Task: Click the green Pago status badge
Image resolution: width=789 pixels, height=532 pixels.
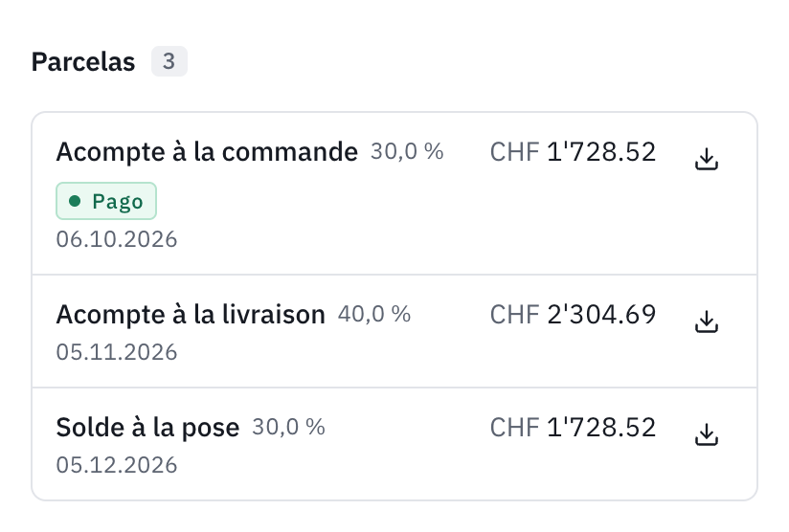Action: (x=106, y=201)
